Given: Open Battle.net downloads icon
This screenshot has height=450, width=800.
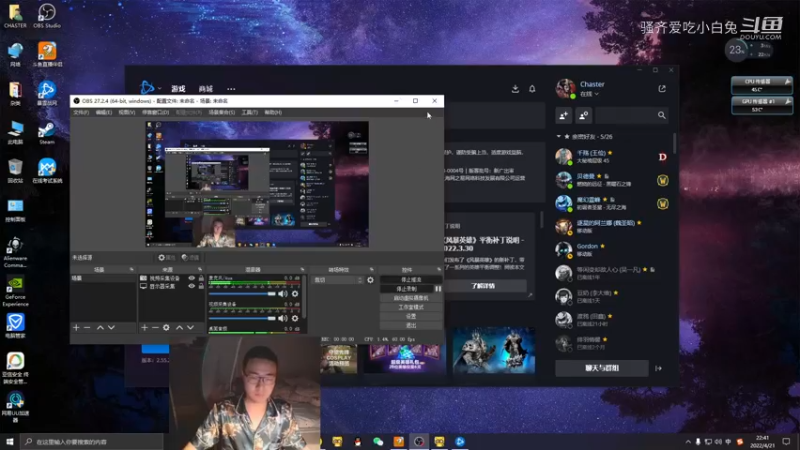Looking at the screenshot, I should point(515,89).
